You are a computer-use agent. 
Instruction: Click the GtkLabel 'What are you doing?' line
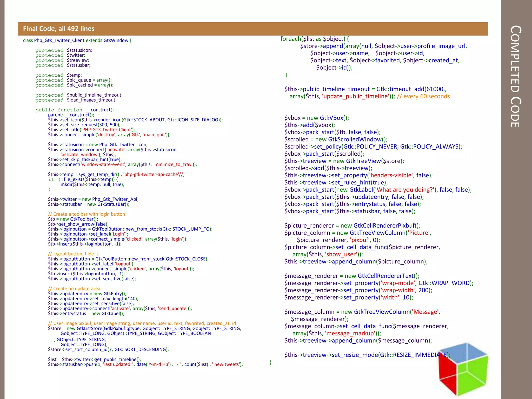pos(378,190)
